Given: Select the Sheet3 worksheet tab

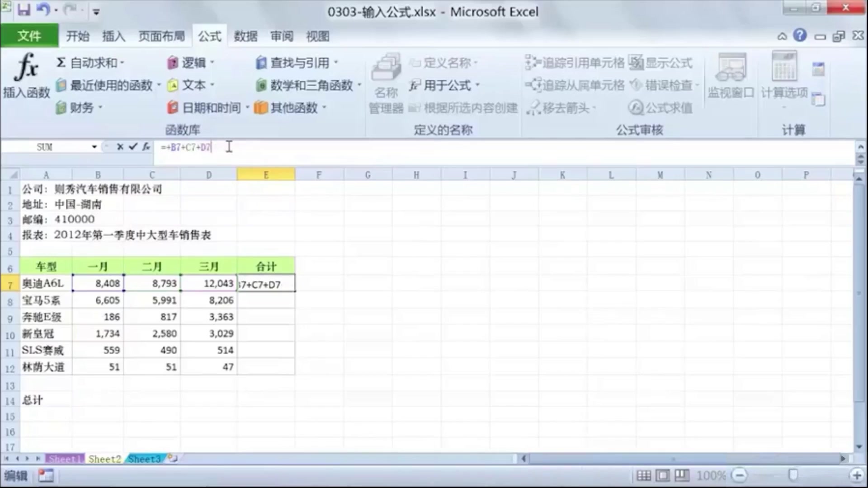Looking at the screenshot, I should click(x=144, y=459).
